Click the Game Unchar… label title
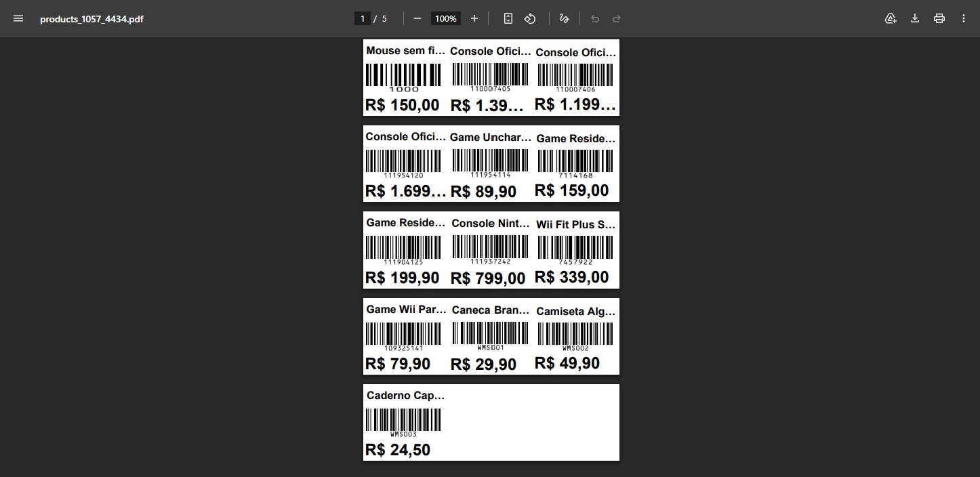The height and width of the screenshot is (477, 980). (x=491, y=138)
